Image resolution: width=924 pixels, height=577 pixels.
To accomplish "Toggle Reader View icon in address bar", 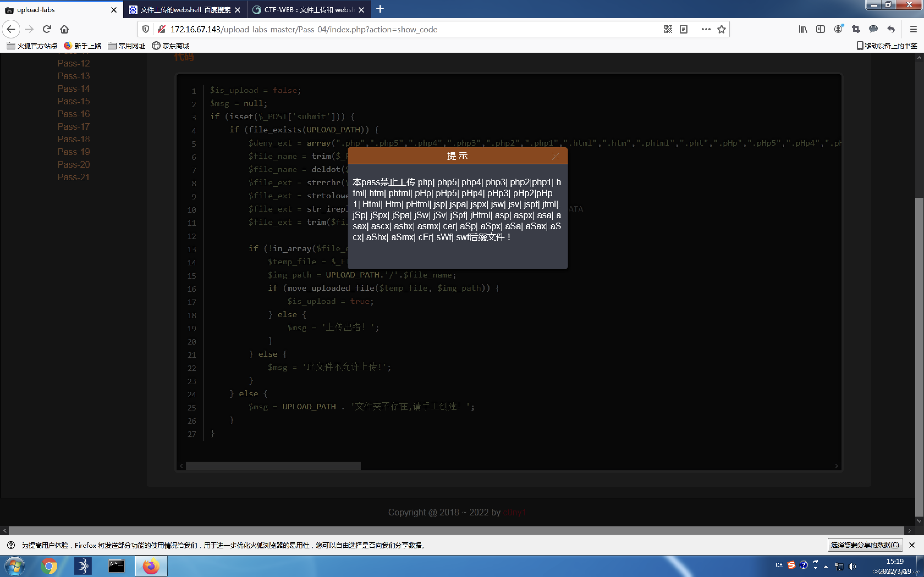I will [x=683, y=29].
